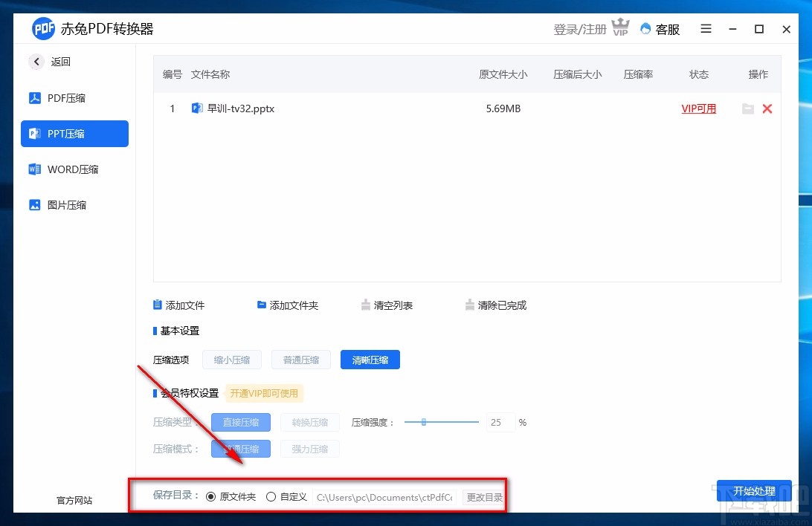812x526 pixels.
Task: Click the VIP crown icon
Action: point(620,27)
